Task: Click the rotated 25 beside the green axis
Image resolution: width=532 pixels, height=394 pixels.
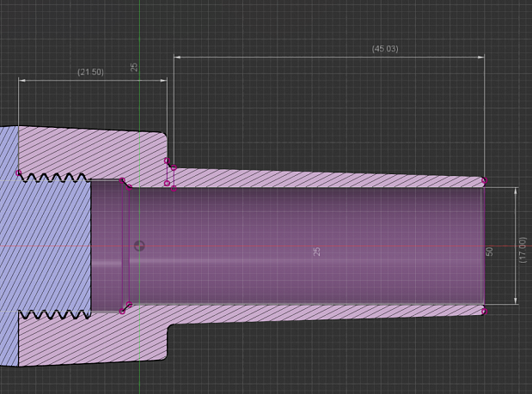Action: pyautogui.click(x=134, y=67)
